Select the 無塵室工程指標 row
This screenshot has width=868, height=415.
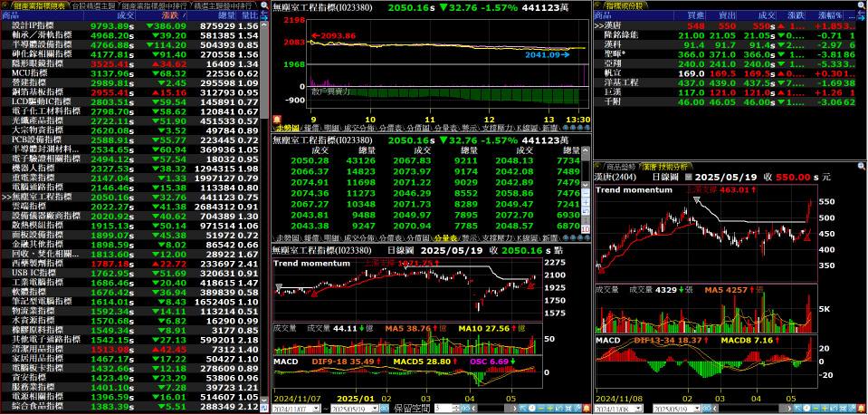coord(130,197)
